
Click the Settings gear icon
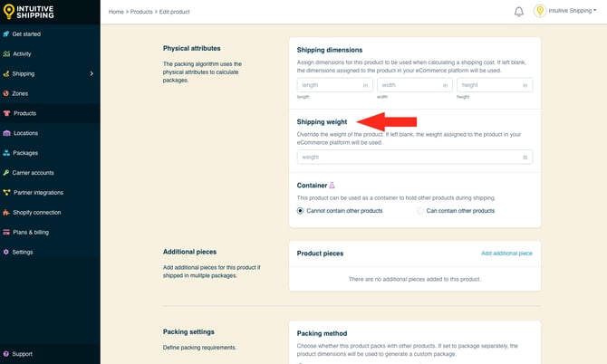(6, 252)
